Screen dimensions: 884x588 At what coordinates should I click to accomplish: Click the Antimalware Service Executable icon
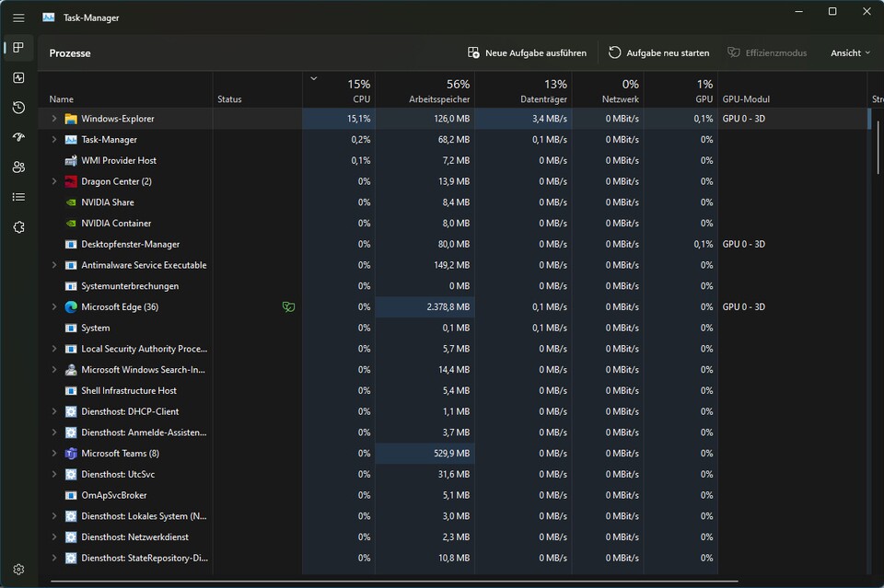click(71, 265)
